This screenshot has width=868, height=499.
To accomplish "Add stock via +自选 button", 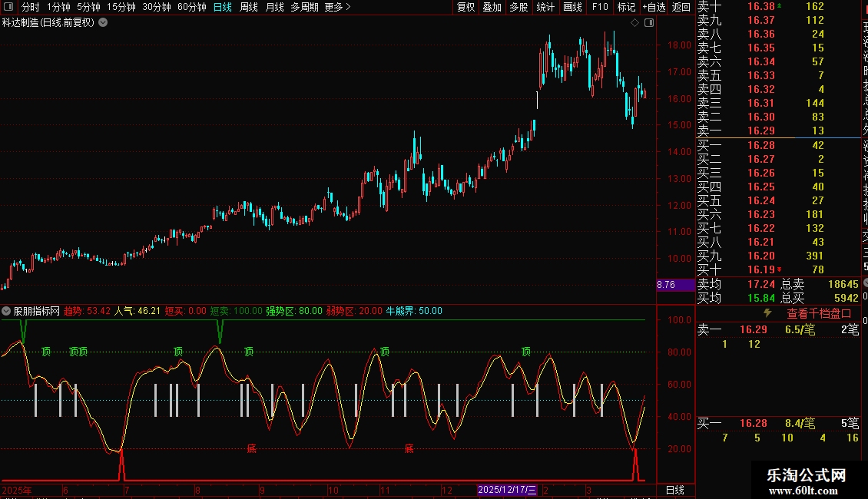I will tap(654, 7).
